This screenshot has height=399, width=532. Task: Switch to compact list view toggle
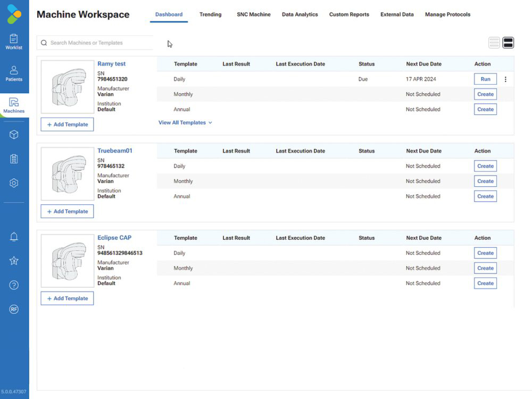(494, 43)
